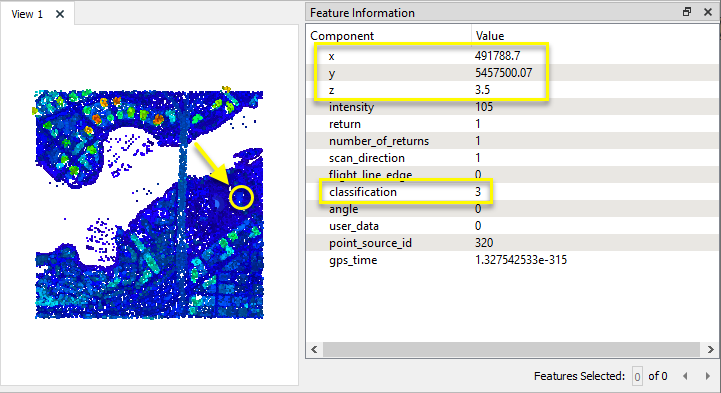Select the View 1 tab
Image resolution: width=721 pixels, height=393 pixels.
[x=27, y=14]
